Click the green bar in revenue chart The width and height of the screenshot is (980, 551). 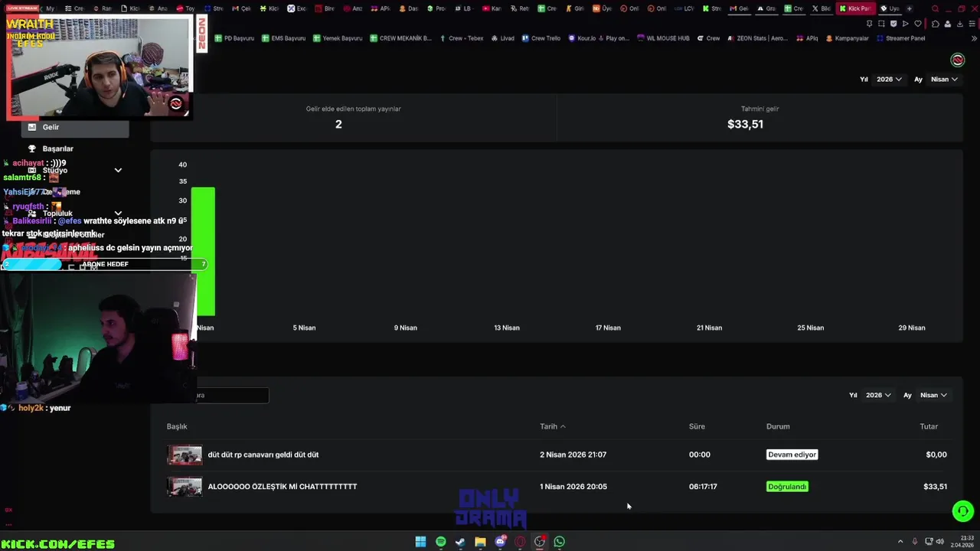pyautogui.click(x=203, y=251)
